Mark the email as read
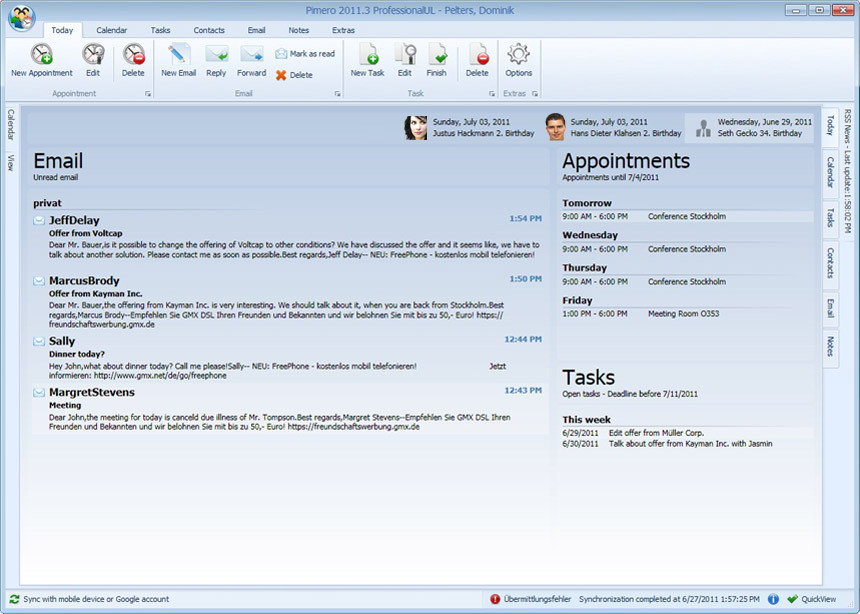860x614 pixels. (304, 54)
